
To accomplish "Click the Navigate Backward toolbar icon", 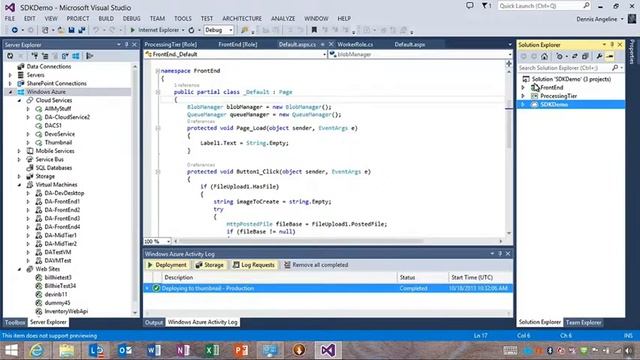I will 14,30.
